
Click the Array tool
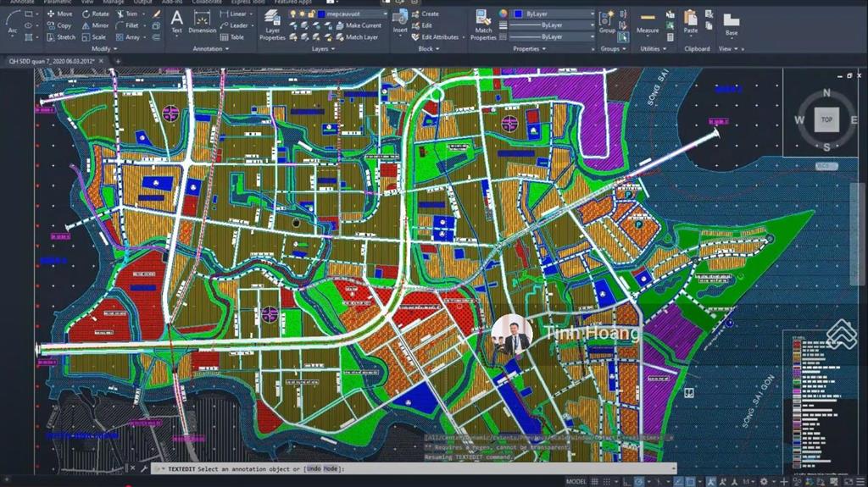click(x=128, y=37)
